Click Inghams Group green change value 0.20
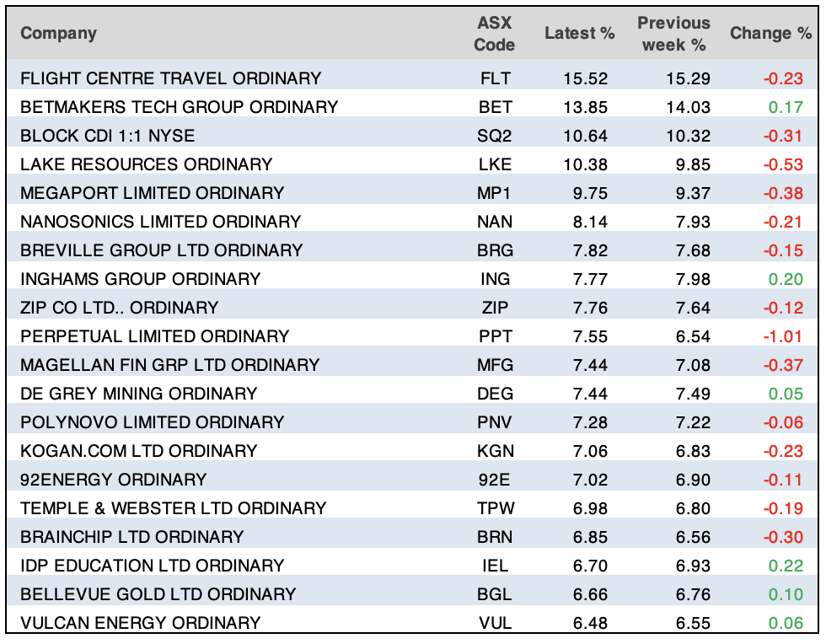The image size is (826, 644). (787, 279)
